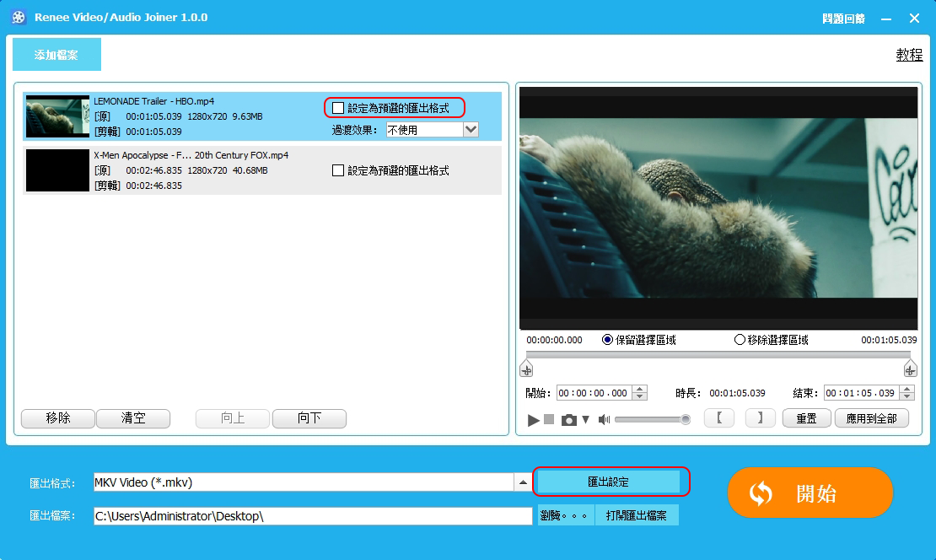Click the trim timeline track

[718, 354]
